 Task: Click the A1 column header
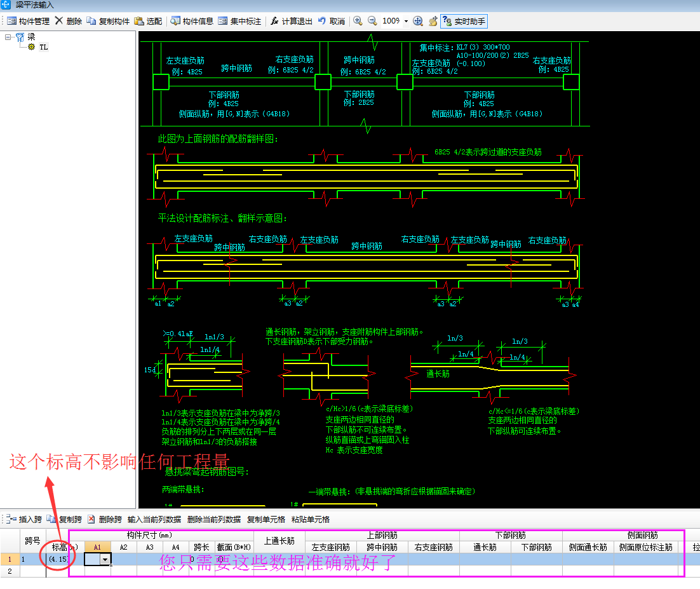coord(97,547)
